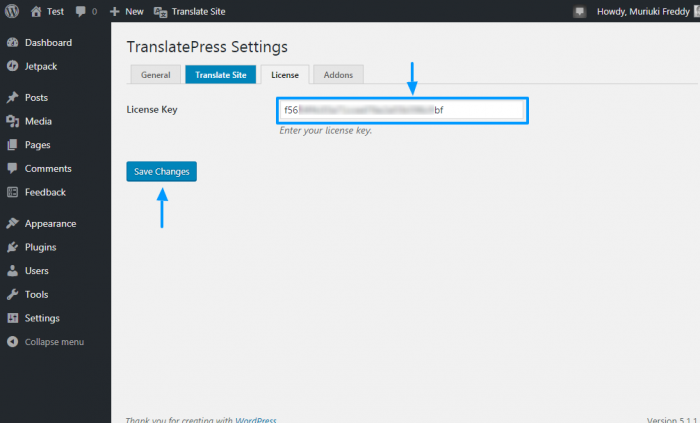Screen dimensions: 700x423
Task: Switch to the General tab
Action: point(155,75)
